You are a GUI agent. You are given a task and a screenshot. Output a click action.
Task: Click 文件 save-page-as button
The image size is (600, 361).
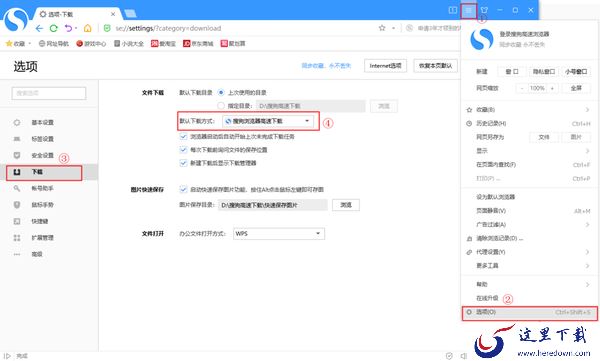pos(544,137)
